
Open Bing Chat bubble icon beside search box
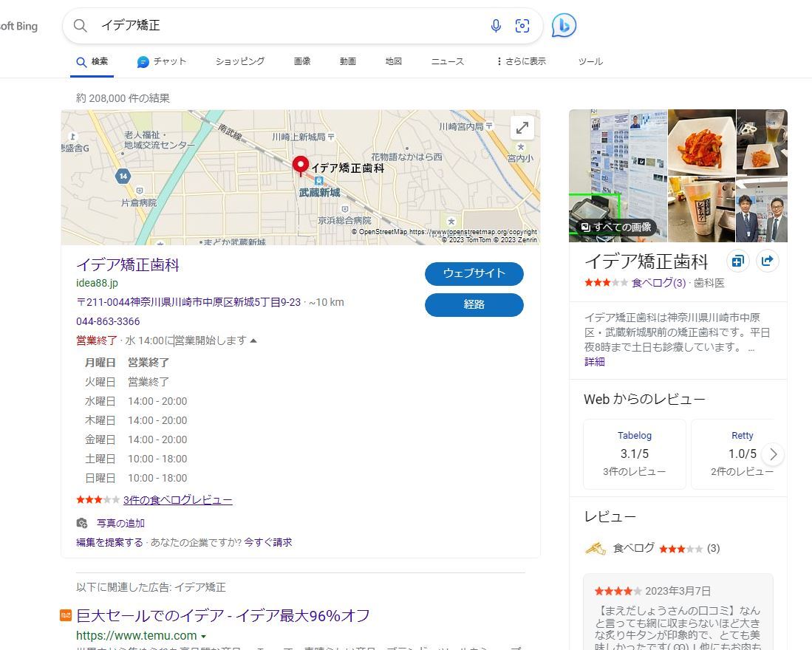[x=564, y=25]
